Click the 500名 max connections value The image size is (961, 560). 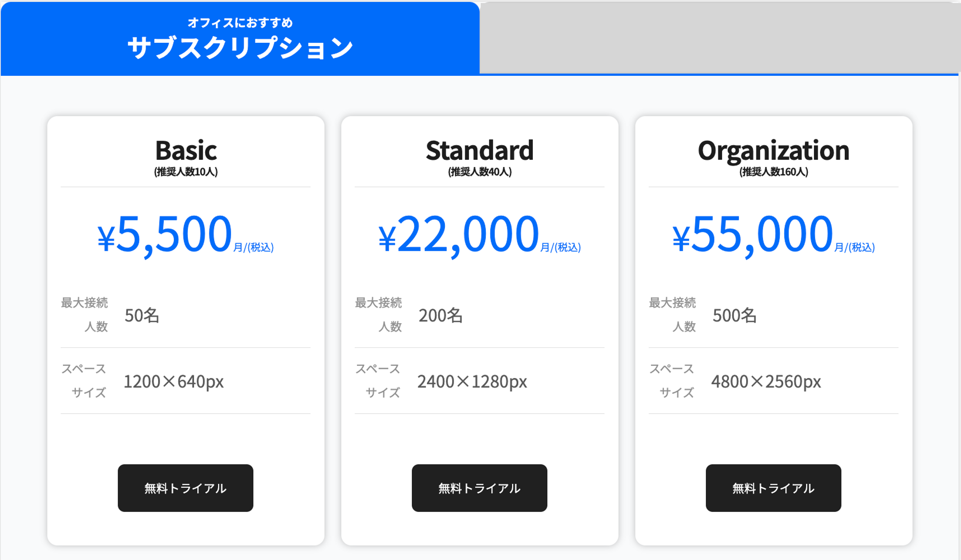click(734, 316)
